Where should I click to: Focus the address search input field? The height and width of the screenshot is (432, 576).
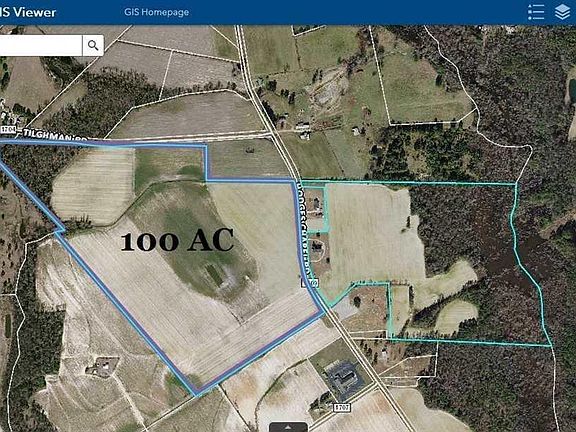[x=41, y=46]
